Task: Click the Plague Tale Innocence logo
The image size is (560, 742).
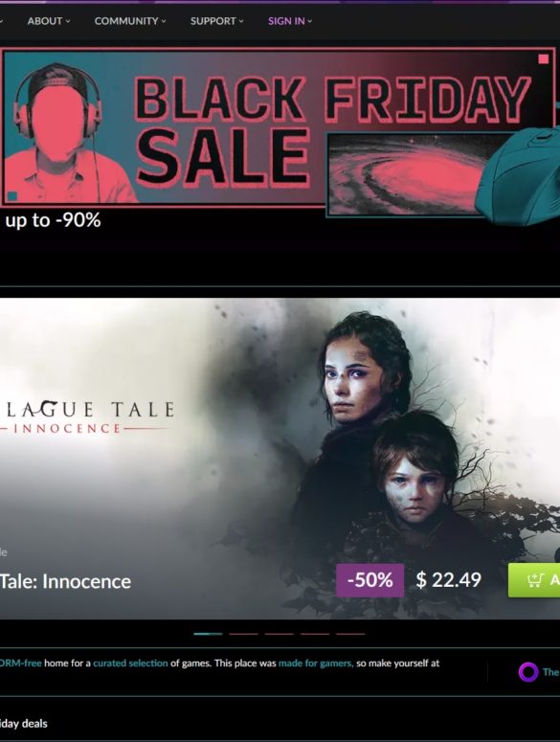Action: coord(87,416)
